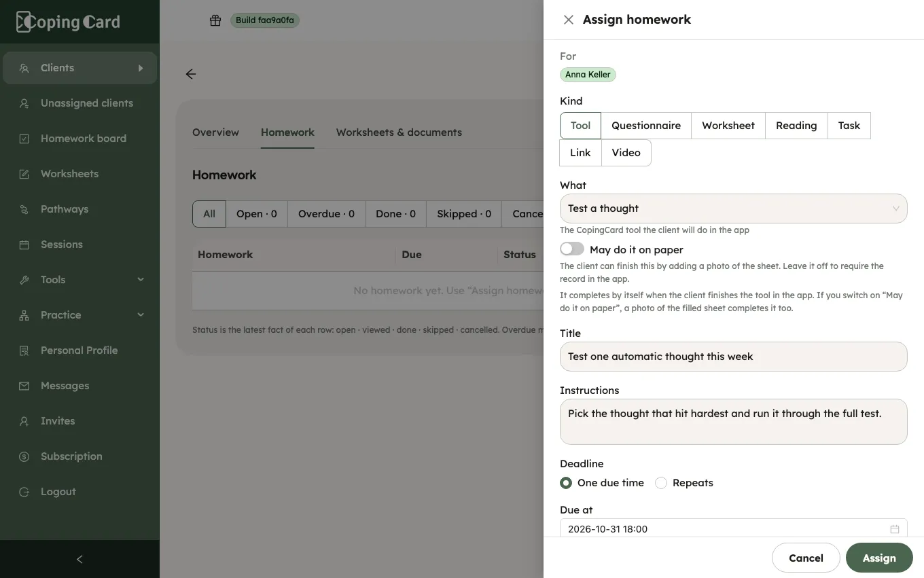Click the Unassigned clients sidebar icon

pyautogui.click(x=24, y=103)
